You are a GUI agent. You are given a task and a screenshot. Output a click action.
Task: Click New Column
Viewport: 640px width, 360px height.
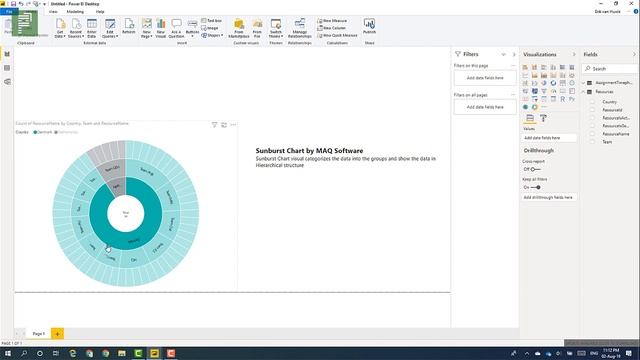[x=331, y=28]
